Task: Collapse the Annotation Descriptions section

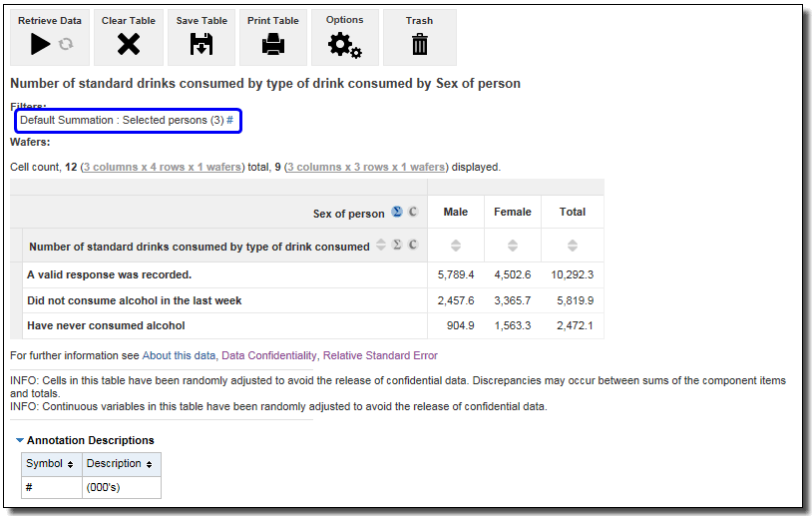Action: [20, 440]
